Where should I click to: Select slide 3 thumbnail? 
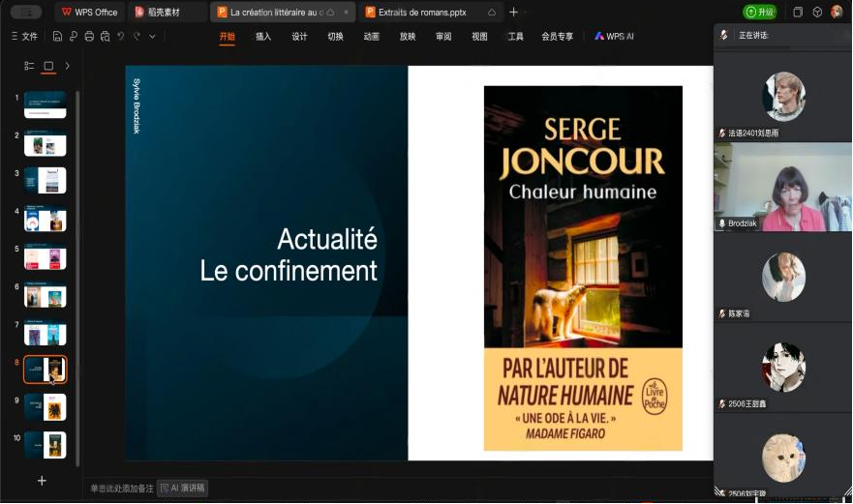pyautogui.click(x=46, y=180)
